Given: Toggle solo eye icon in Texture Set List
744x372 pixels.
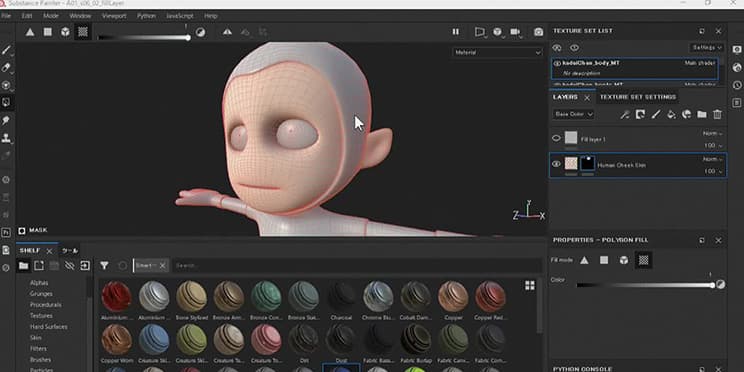Looking at the screenshot, I should pos(557,48).
